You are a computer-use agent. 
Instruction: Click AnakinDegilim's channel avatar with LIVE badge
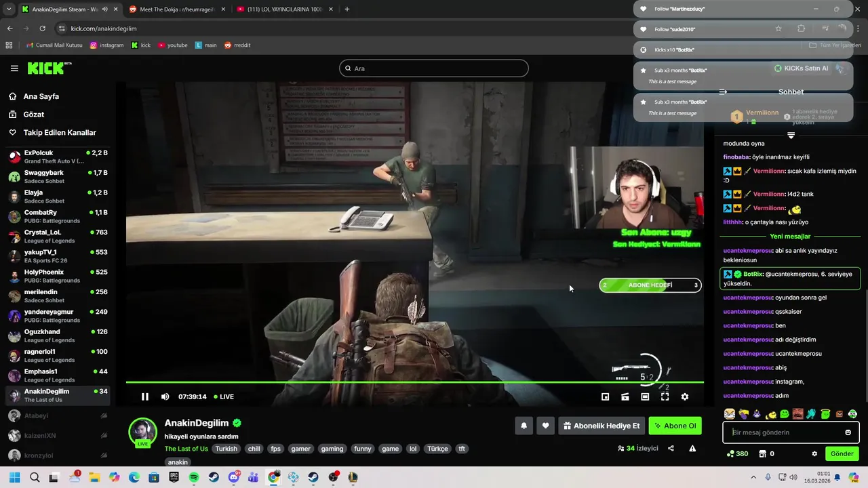143,432
